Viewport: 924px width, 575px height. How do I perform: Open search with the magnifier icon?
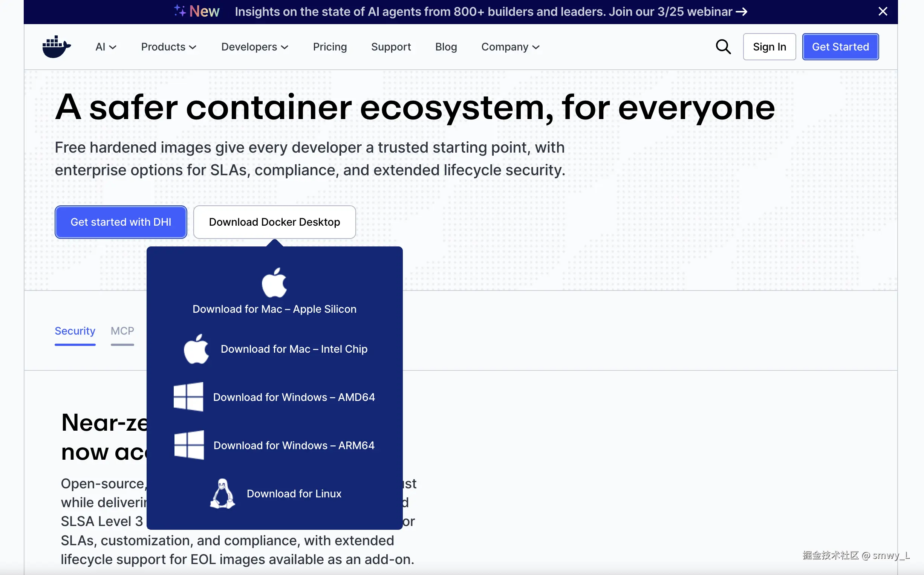click(x=723, y=47)
